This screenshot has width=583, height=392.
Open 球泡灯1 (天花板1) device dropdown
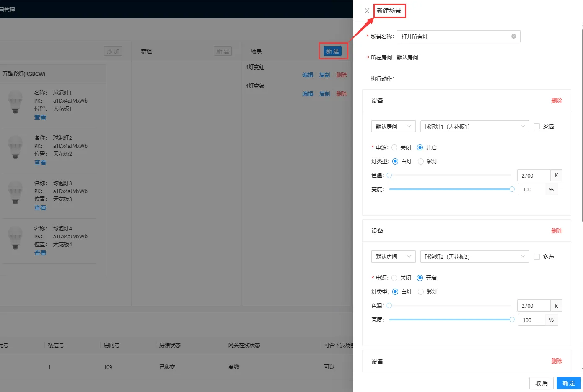pyautogui.click(x=475, y=126)
